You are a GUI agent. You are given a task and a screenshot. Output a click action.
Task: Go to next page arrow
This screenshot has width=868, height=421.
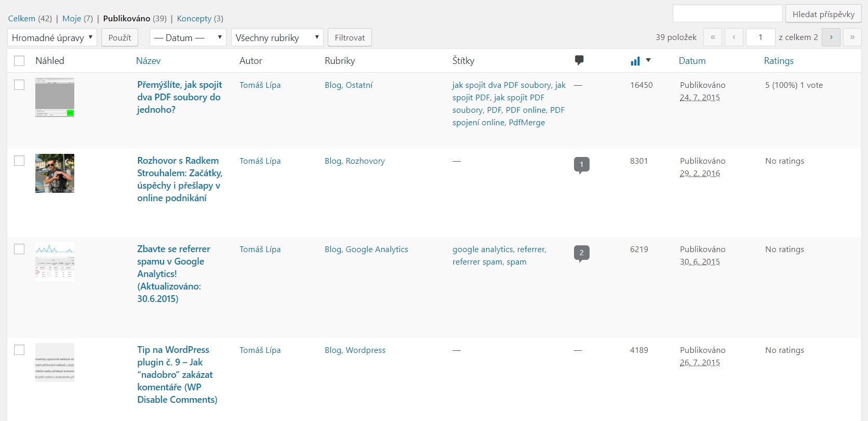coord(831,37)
